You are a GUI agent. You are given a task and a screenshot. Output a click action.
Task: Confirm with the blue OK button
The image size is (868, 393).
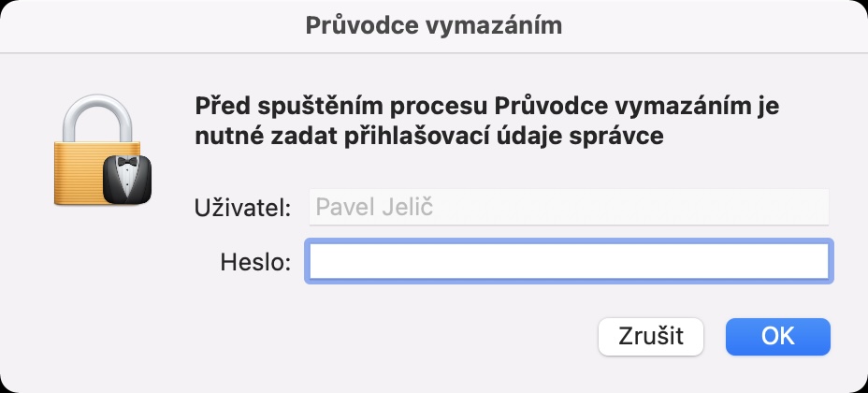[777, 336]
